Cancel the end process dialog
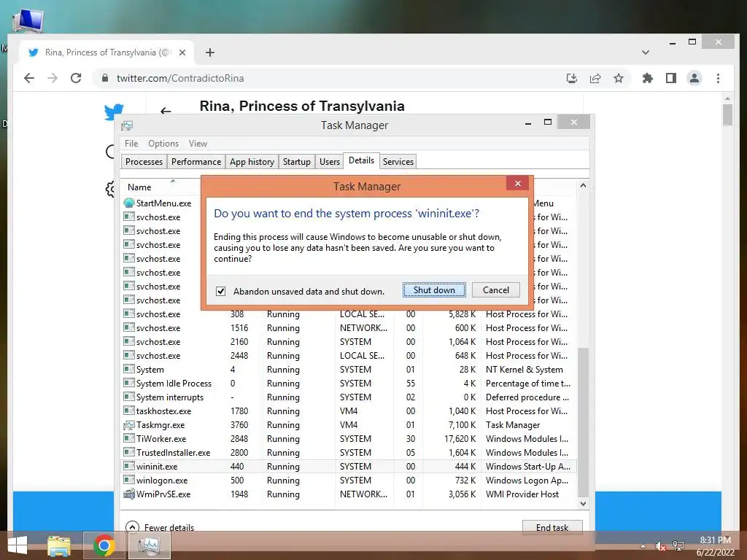The height and width of the screenshot is (560, 747). pyautogui.click(x=495, y=290)
